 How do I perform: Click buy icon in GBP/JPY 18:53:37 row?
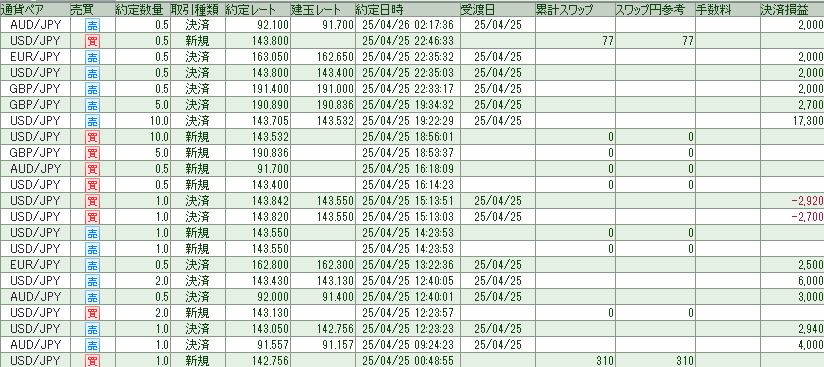(92, 153)
